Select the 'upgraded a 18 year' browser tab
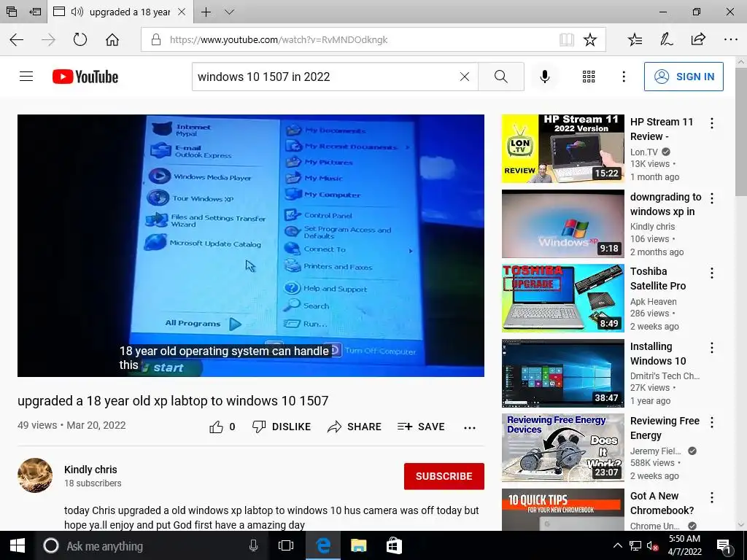 pos(120,12)
